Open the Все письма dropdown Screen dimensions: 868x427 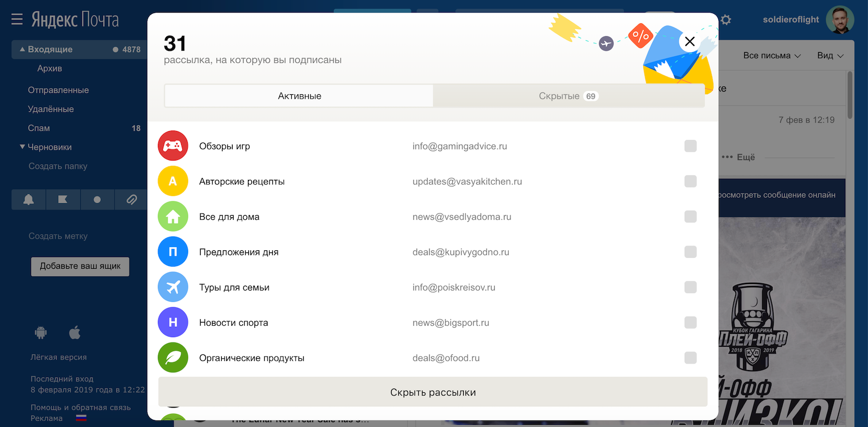pos(772,55)
